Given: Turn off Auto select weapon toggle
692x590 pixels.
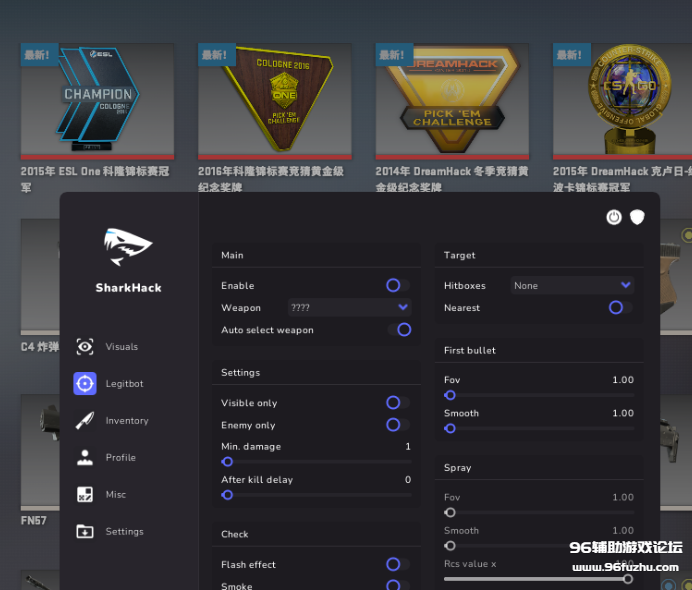Looking at the screenshot, I should [x=399, y=330].
